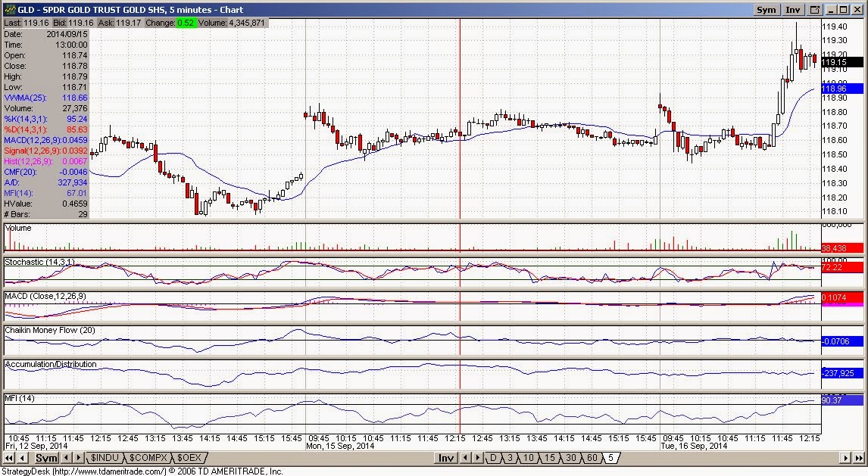
Task: Click the red 72.22 stochastic value tag
Action: coord(842,267)
